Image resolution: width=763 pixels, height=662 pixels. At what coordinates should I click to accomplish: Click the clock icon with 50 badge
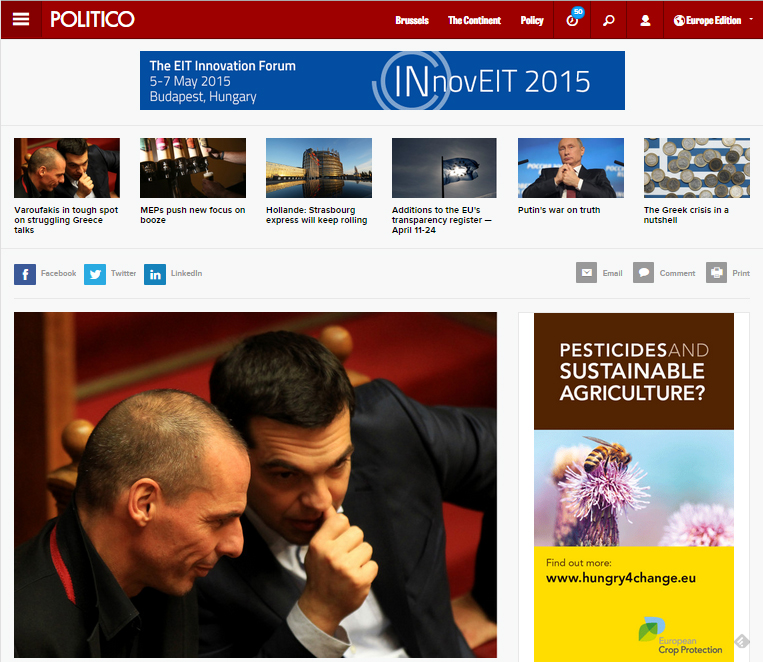coord(573,20)
